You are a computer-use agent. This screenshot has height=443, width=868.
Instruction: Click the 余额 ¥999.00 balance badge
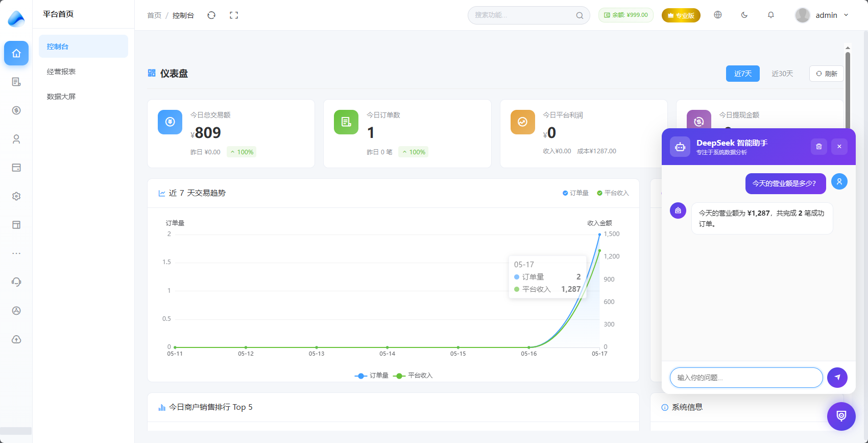(x=626, y=15)
